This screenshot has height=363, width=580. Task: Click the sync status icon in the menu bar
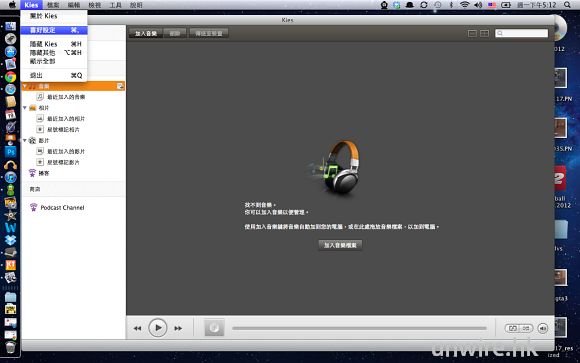(x=424, y=5)
